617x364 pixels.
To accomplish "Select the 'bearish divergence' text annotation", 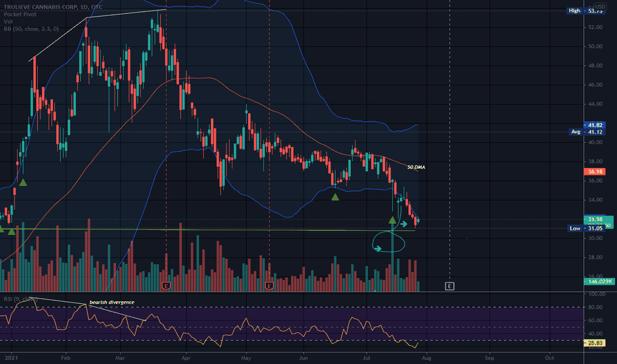I will (x=112, y=302).
